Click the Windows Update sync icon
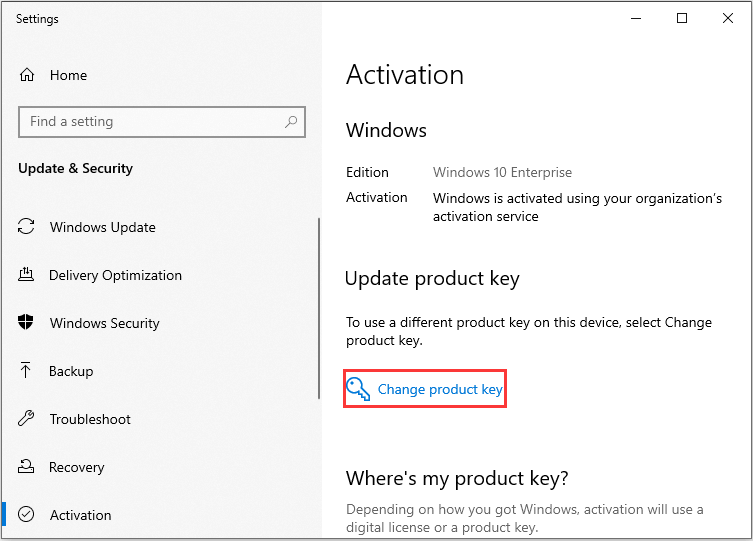The height and width of the screenshot is (541, 753). pos(27,227)
